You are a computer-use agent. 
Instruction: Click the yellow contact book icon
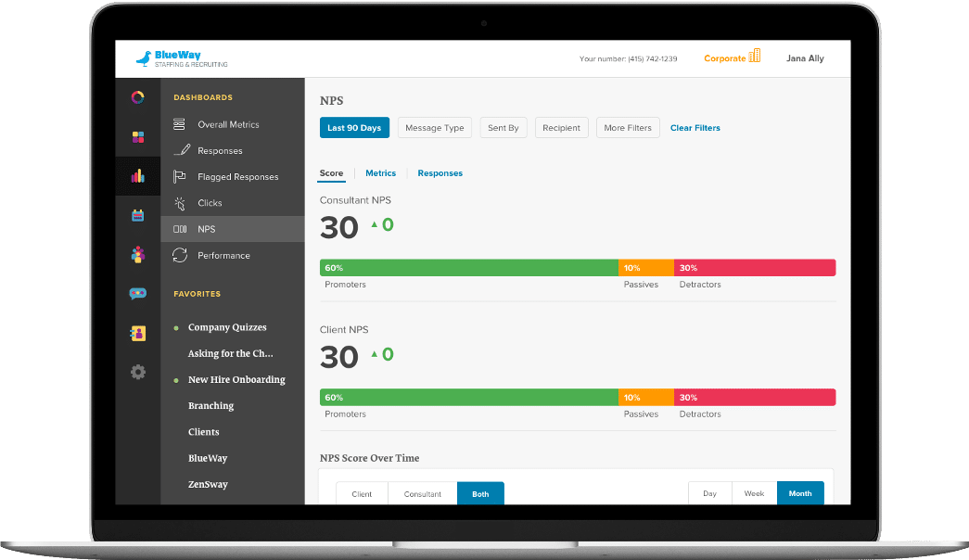137,333
